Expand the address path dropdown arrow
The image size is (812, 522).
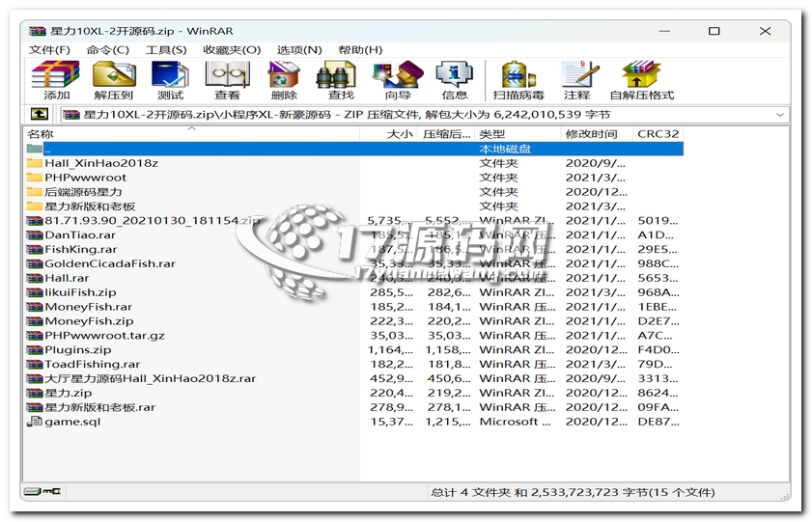[780, 115]
